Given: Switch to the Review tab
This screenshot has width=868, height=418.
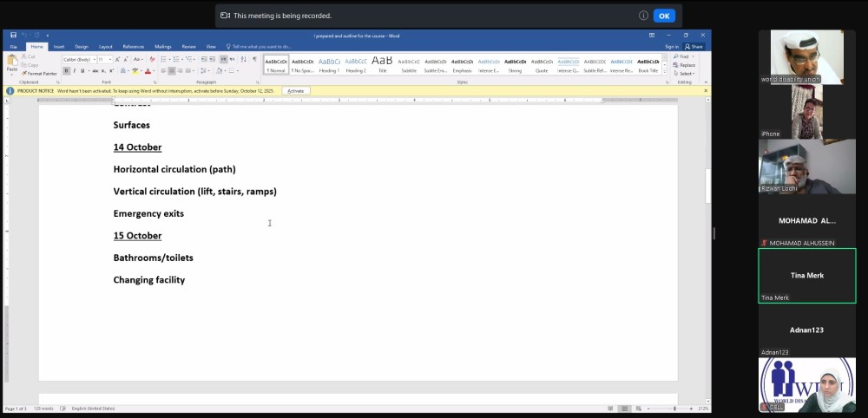Looking at the screenshot, I should (188, 47).
